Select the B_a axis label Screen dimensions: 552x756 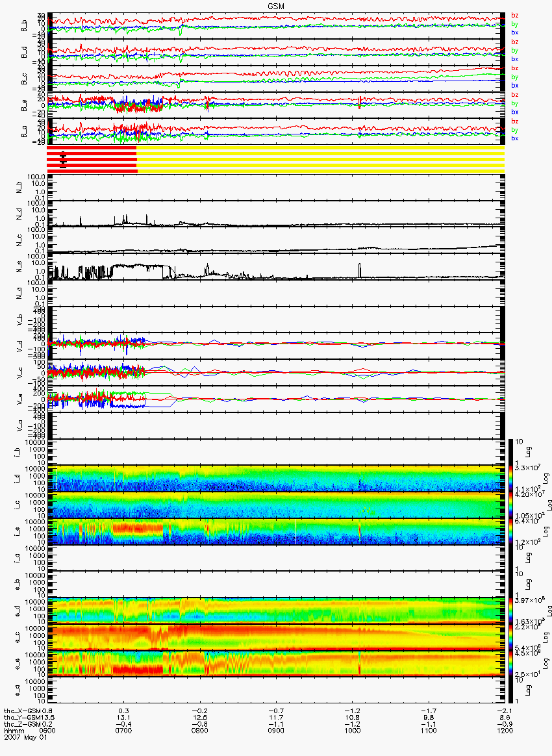click(x=24, y=132)
